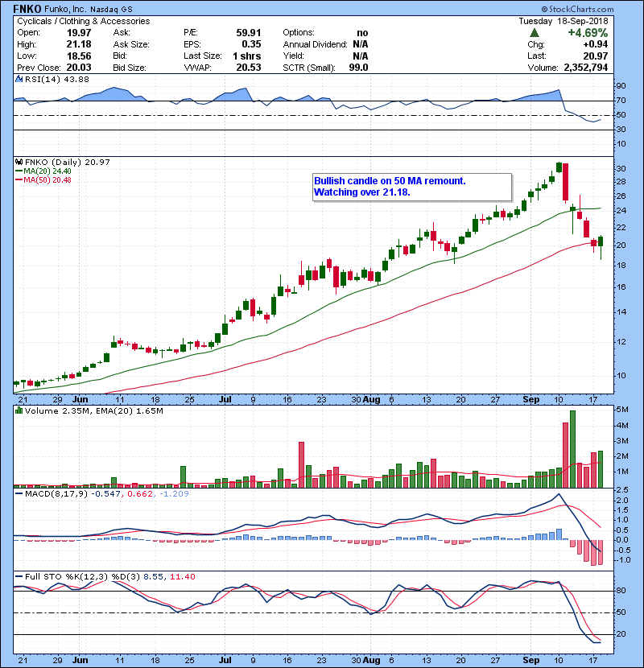
Task: Click the candlestick icon beside FNKO (Daily)
Action: pos(19,162)
